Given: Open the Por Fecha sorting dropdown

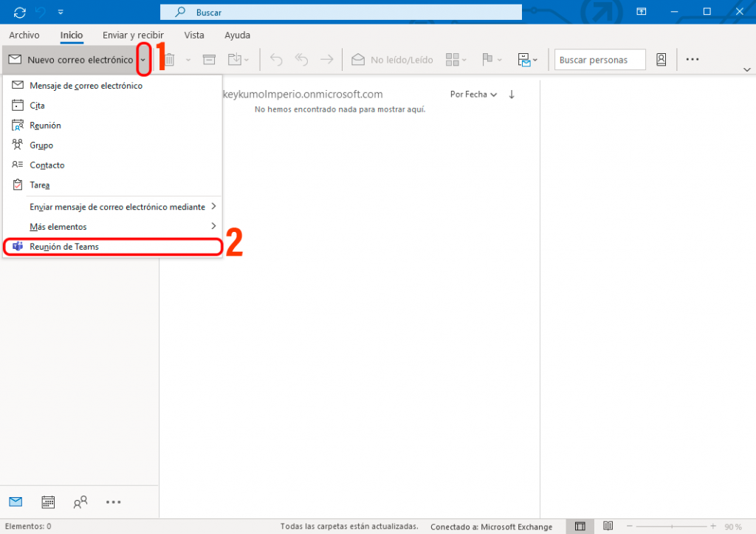Looking at the screenshot, I should pyautogui.click(x=473, y=95).
